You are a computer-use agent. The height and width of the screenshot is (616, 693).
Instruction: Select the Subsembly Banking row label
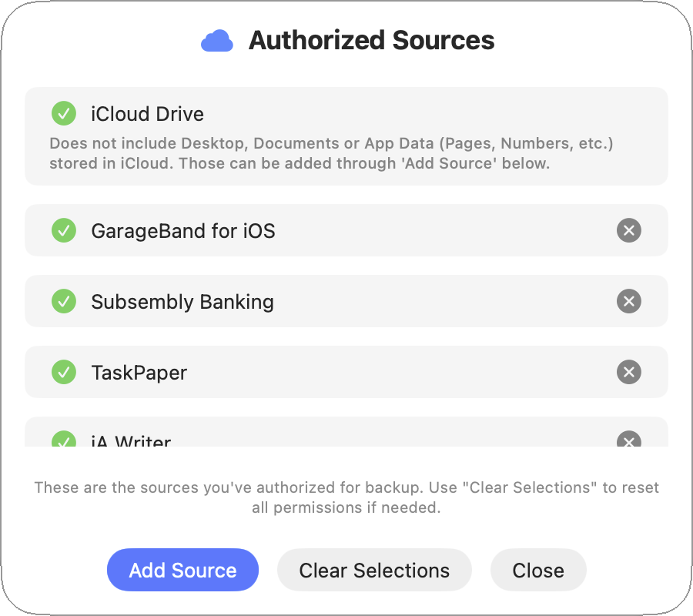[182, 301]
